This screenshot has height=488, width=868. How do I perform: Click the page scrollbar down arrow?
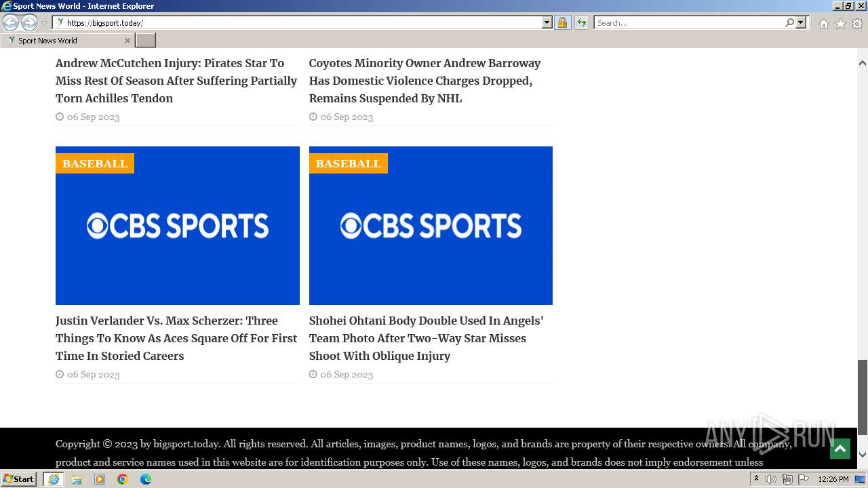tap(863, 455)
